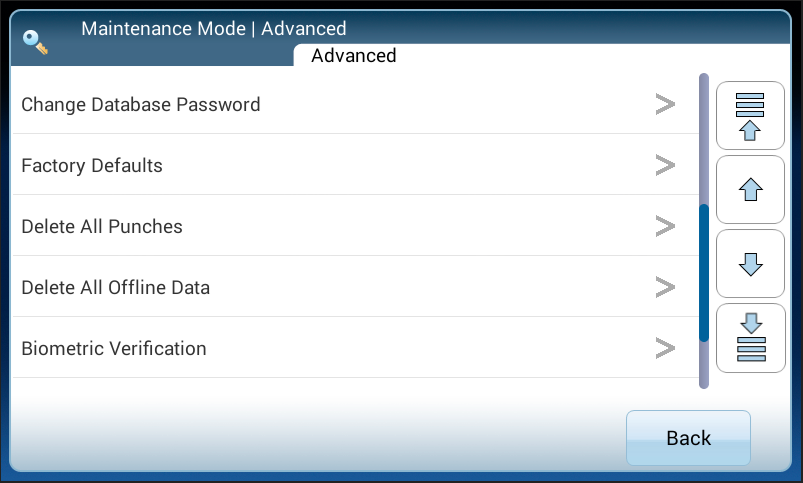803x483 pixels.
Task: Click the Delete All Offline Data chevron
Action: pyautogui.click(x=665, y=287)
